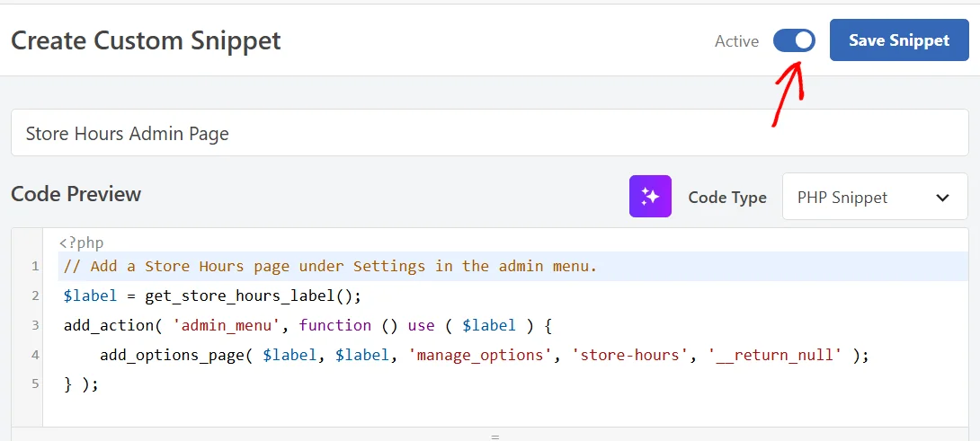Screen dimensions: 980x441
Task: Toggle the Active snippet switch
Action: pos(794,40)
